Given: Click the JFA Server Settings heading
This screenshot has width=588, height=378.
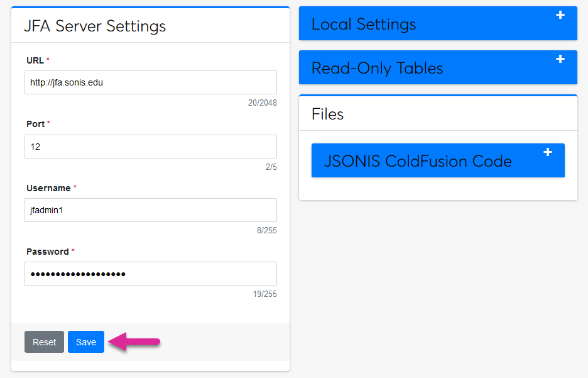Looking at the screenshot, I should point(95,26).
